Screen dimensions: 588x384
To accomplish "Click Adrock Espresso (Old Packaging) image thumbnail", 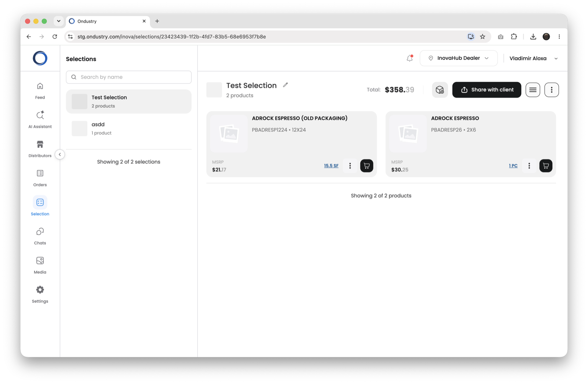I will [229, 133].
